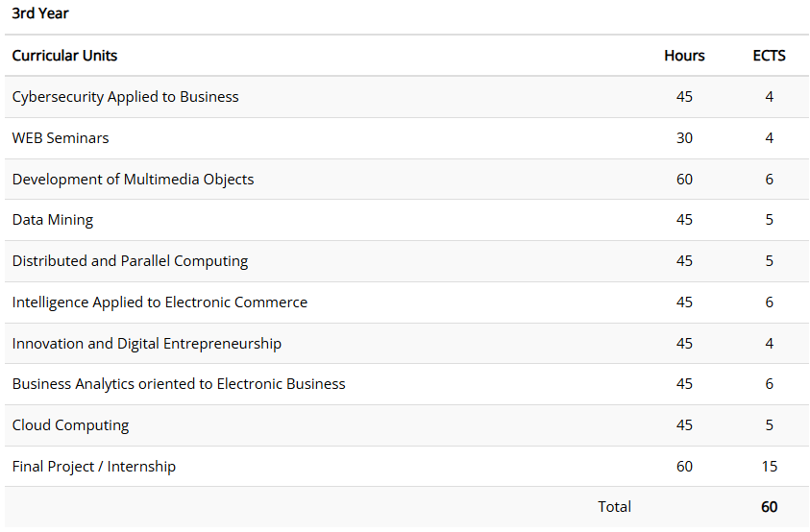The image size is (810, 532).
Task: Click Innovation and Digital Entrepreneurship unit
Action: (146, 344)
